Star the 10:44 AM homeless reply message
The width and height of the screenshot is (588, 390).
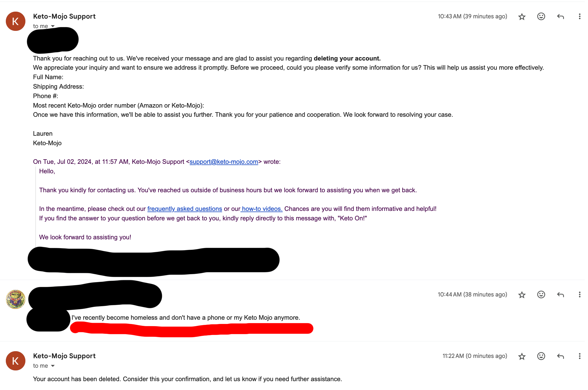pos(522,295)
